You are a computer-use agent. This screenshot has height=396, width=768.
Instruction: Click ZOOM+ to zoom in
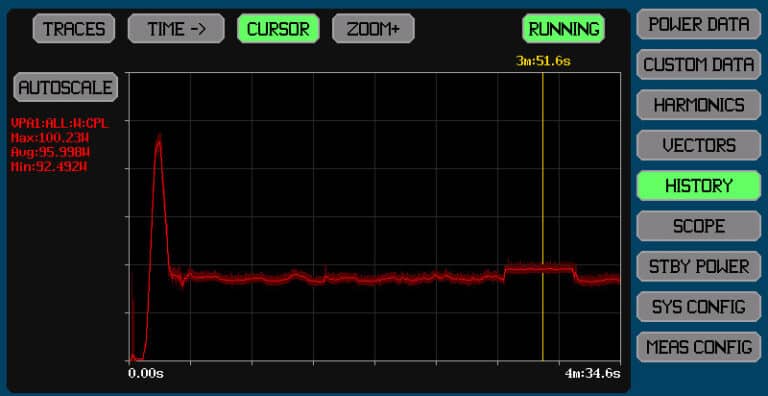click(373, 28)
